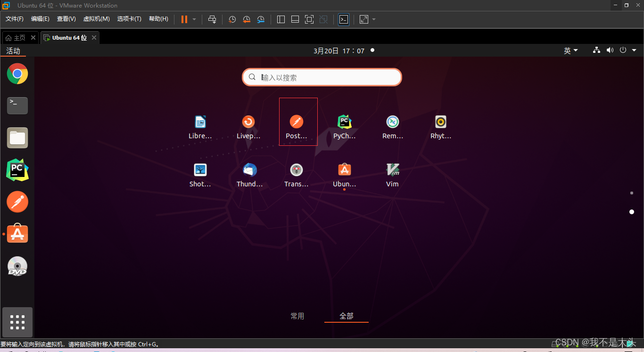The width and height of the screenshot is (644, 352).
Task: Take a snapshot of this virtual machine
Action: coord(232,19)
